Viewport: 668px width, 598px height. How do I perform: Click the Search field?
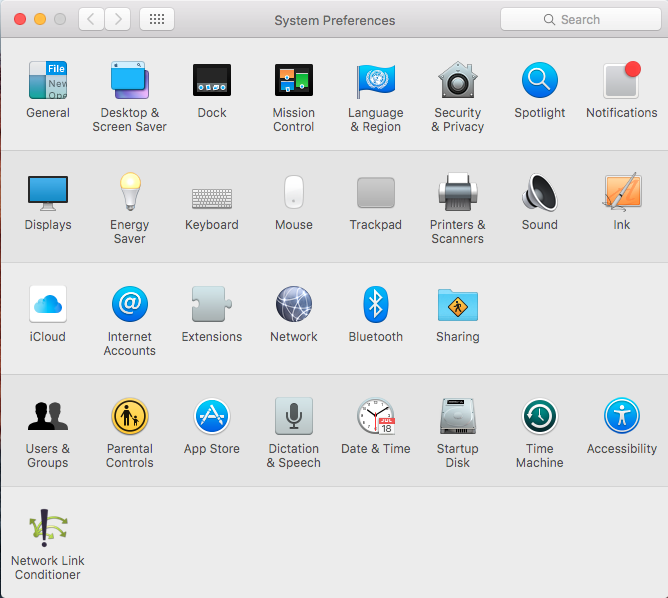pyautogui.click(x=578, y=19)
